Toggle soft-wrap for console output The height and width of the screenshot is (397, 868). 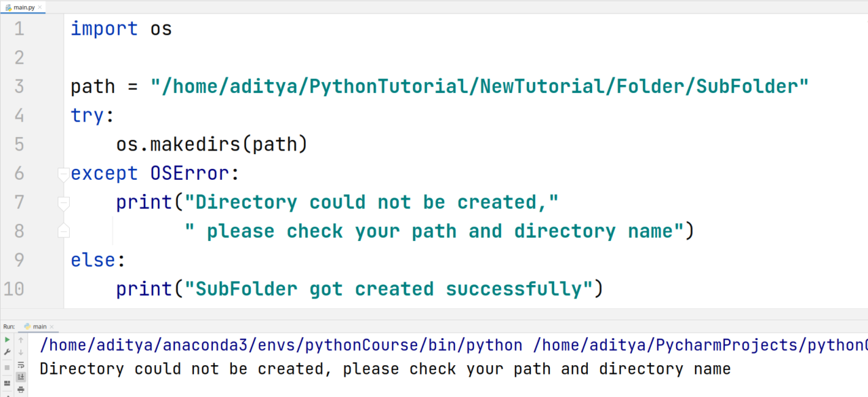click(x=21, y=365)
